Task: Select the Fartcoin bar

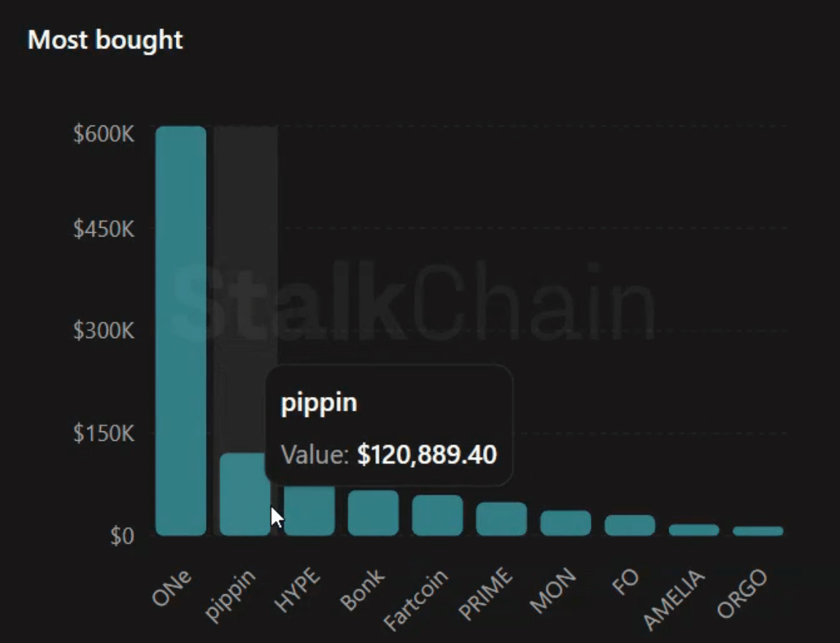Action: 437,516
